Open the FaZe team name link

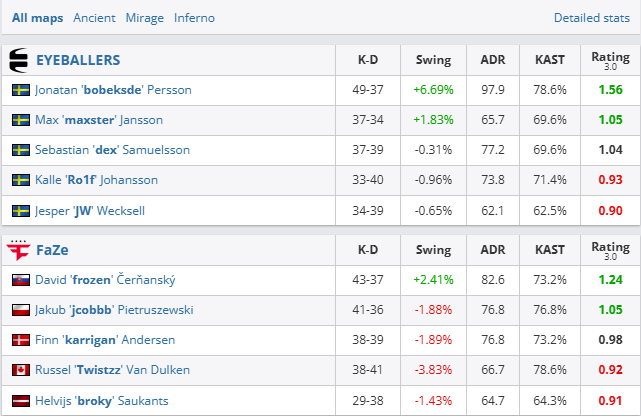[52, 250]
